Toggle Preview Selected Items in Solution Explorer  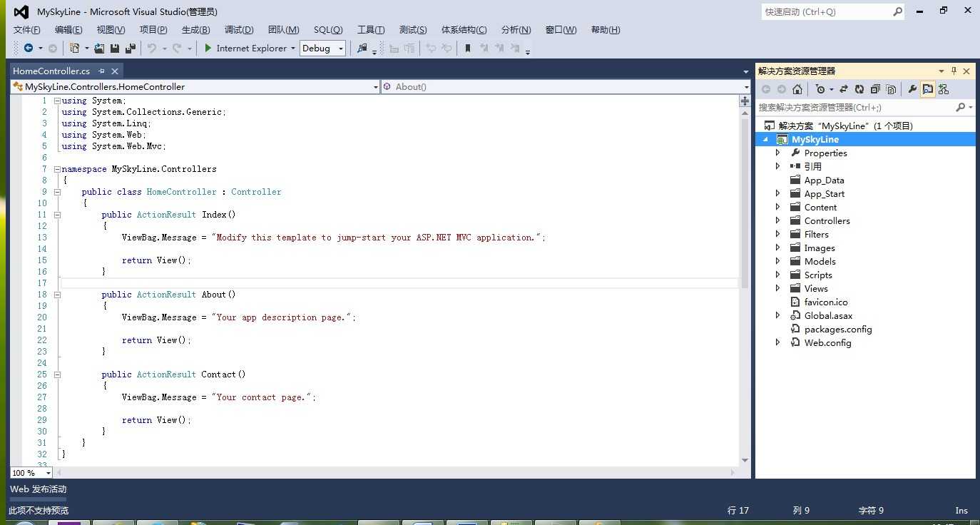point(928,89)
